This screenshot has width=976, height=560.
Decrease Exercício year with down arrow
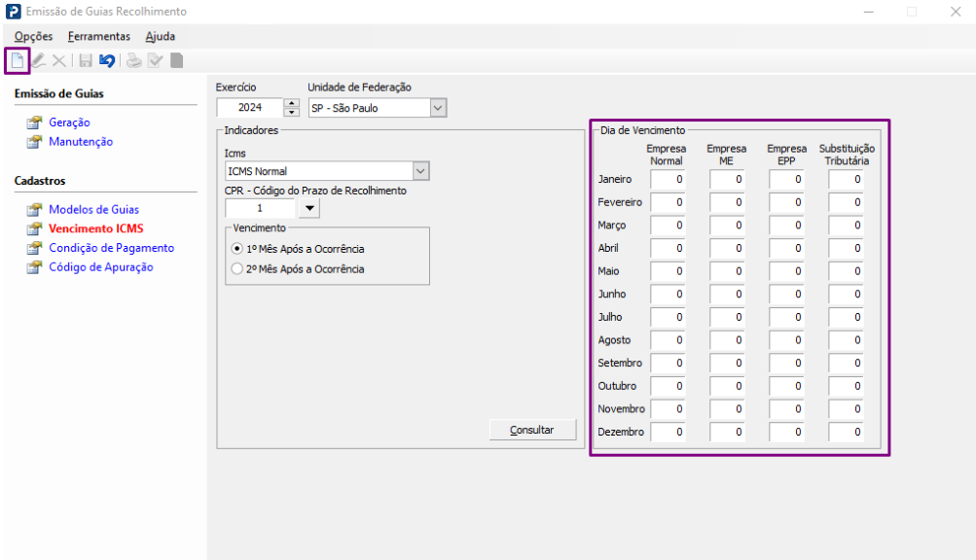(291, 112)
